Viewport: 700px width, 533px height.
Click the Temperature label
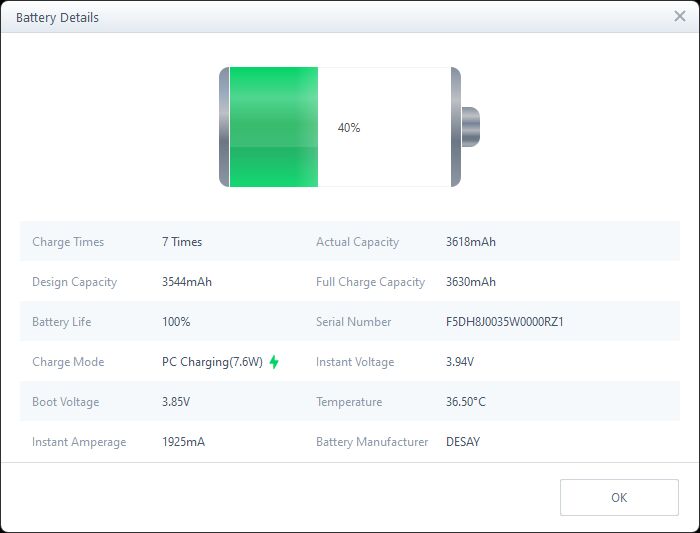[349, 402]
